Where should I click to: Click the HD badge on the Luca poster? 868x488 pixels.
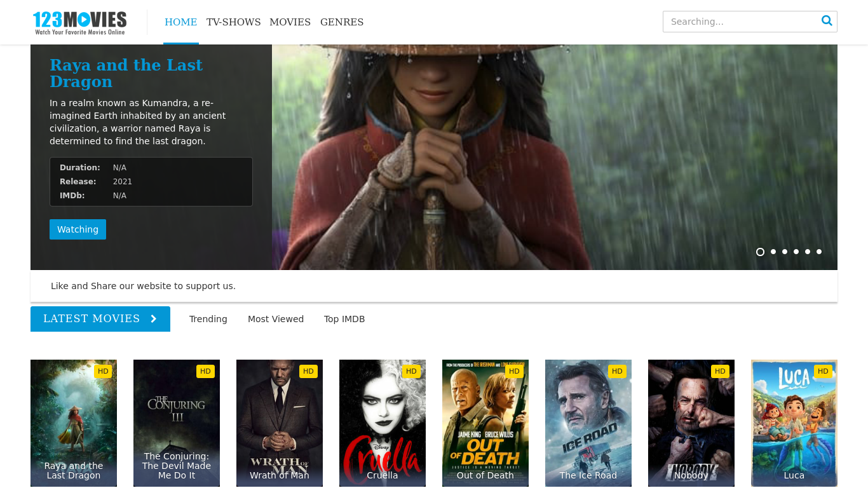click(x=823, y=371)
